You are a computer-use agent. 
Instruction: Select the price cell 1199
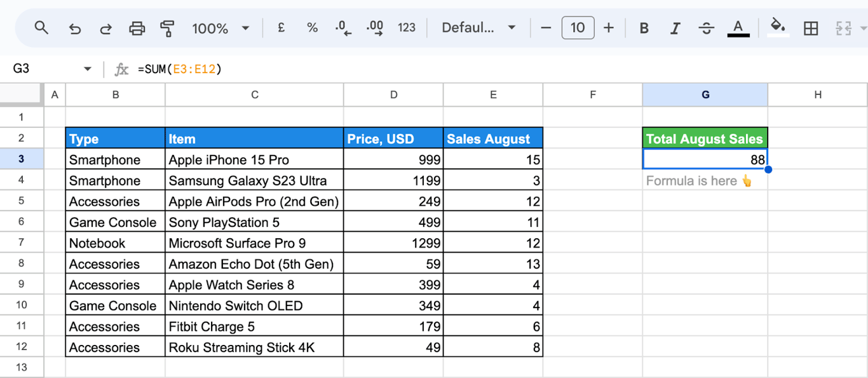(393, 180)
